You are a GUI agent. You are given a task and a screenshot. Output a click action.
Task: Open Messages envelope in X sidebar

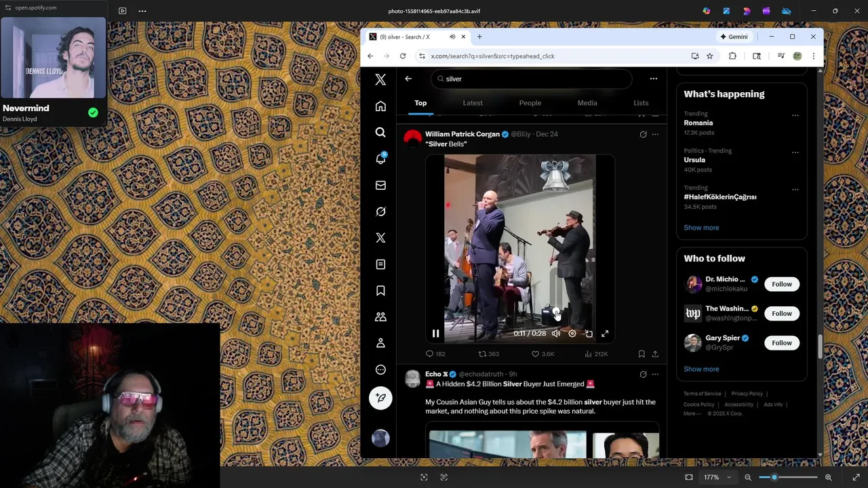[380, 185]
